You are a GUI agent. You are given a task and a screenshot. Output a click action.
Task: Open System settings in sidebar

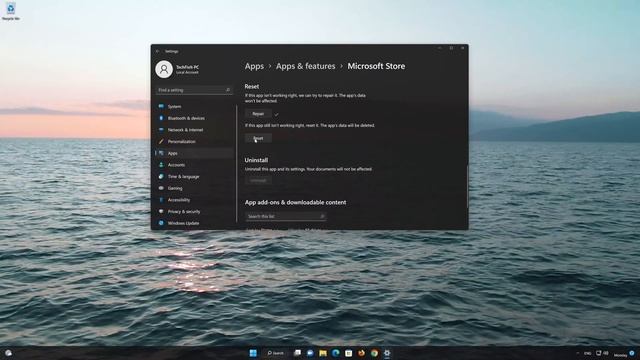point(194,107)
